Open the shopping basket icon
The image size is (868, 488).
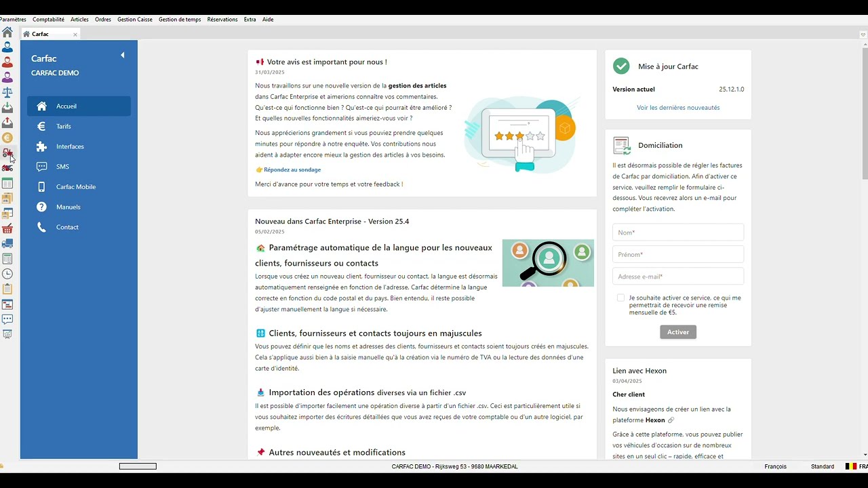tap(7, 228)
